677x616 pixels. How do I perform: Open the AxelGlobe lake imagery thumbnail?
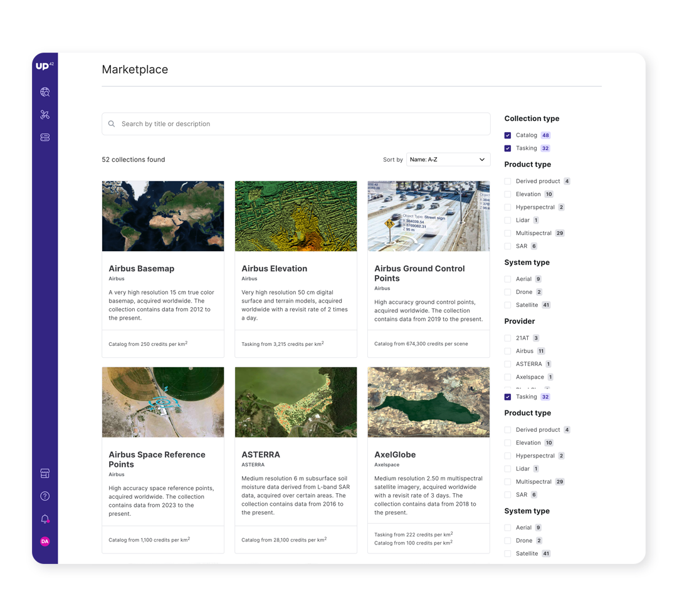429,402
